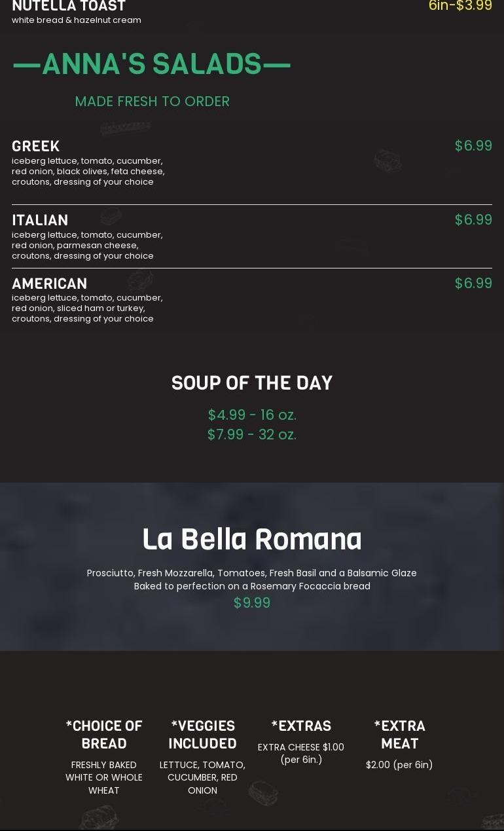Open the Italian salad item
Image resolution: width=504 pixels, height=831 pixels.
pos(40,220)
